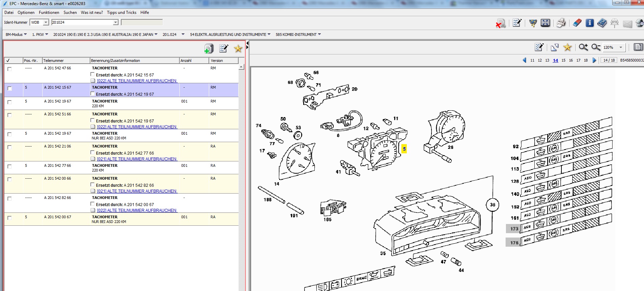This screenshot has height=291, width=644.
Task: Check the row checkbox for A 201 542 21 06
Action: click(9, 147)
